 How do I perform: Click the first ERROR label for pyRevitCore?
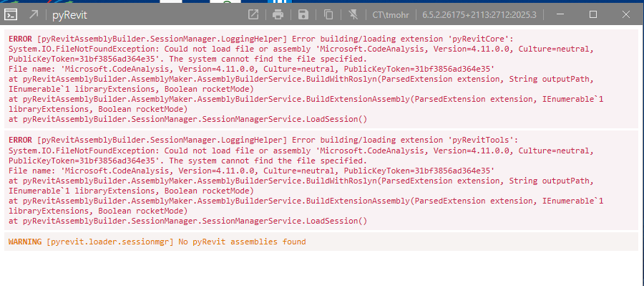tap(21, 39)
